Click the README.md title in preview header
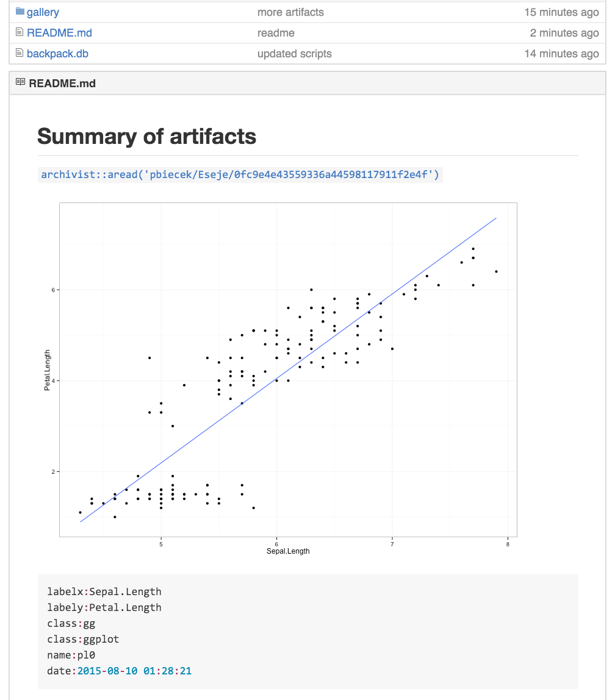Image resolution: width=615 pixels, height=700 pixels. point(62,83)
